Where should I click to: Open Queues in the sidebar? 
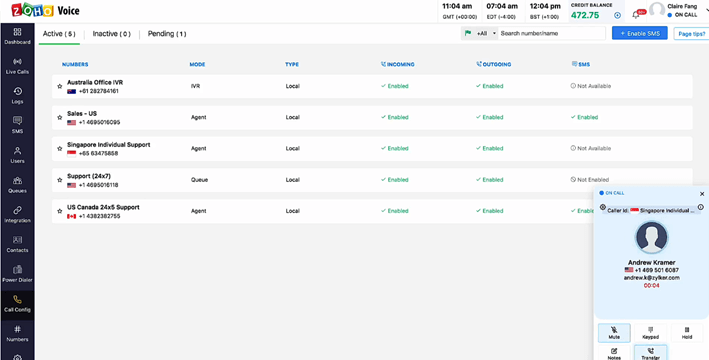(x=17, y=185)
